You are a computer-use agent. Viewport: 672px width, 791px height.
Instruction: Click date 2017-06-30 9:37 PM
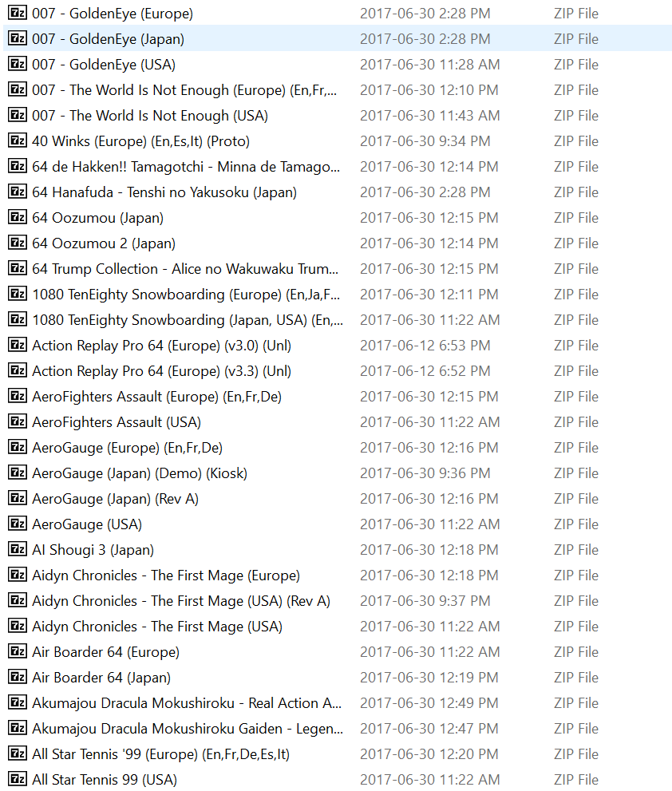click(425, 601)
